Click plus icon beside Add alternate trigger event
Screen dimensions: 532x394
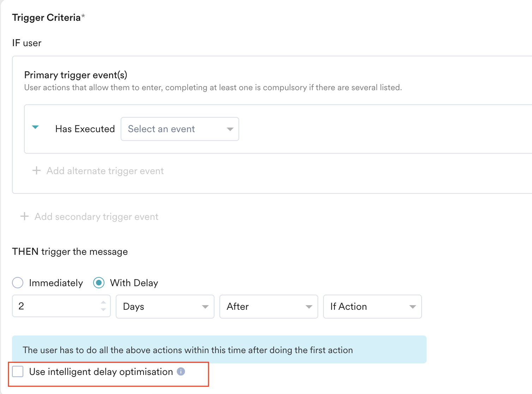[x=36, y=171]
